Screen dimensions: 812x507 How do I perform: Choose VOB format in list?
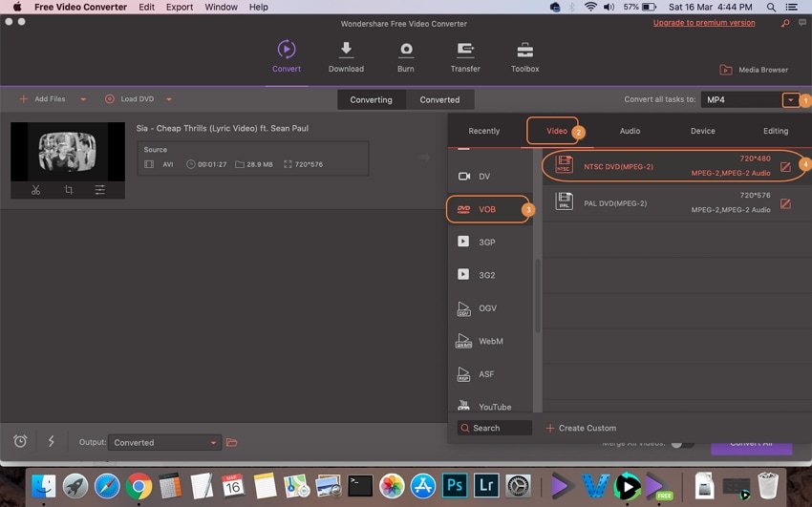click(x=490, y=209)
